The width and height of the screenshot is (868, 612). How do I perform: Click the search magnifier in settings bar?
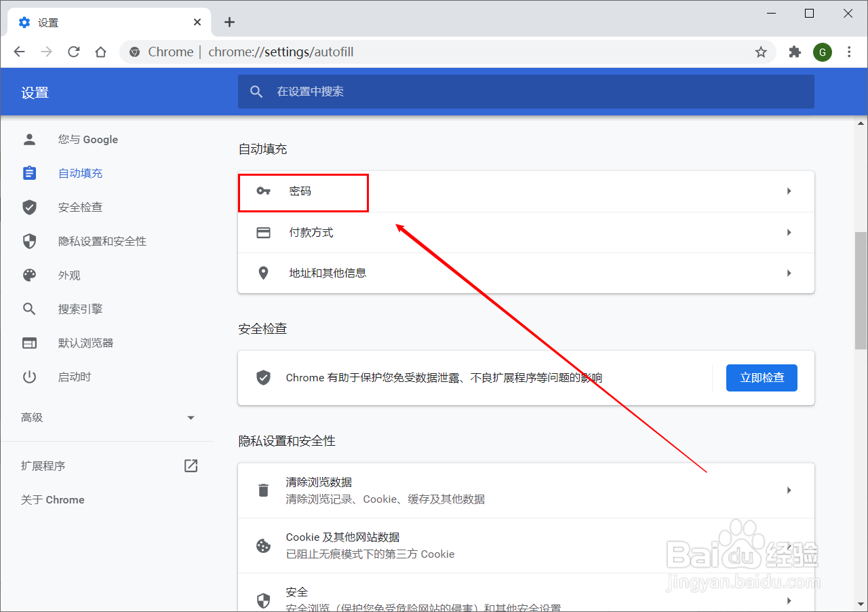[x=256, y=92]
